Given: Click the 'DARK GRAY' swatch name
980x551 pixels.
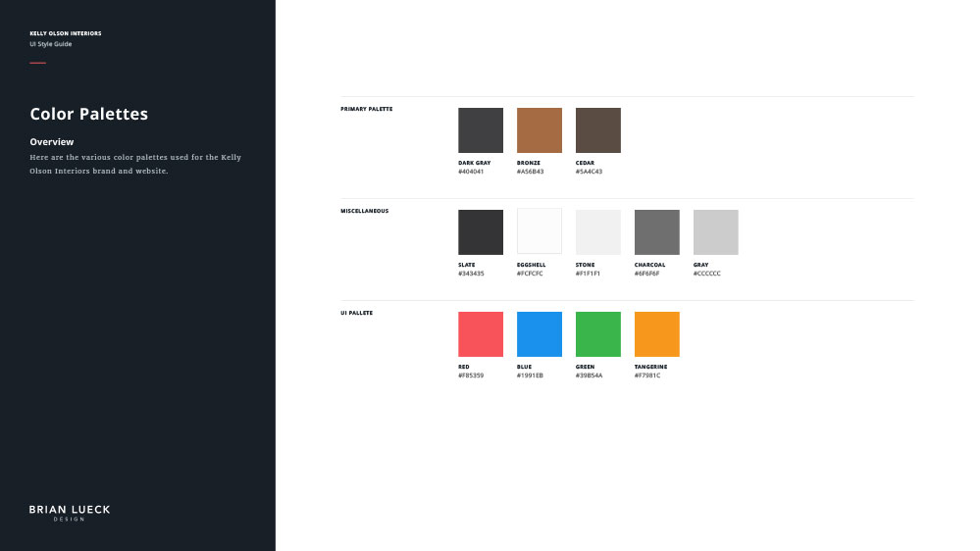Looking at the screenshot, I should pyautogui.click(x=475, y=163).
